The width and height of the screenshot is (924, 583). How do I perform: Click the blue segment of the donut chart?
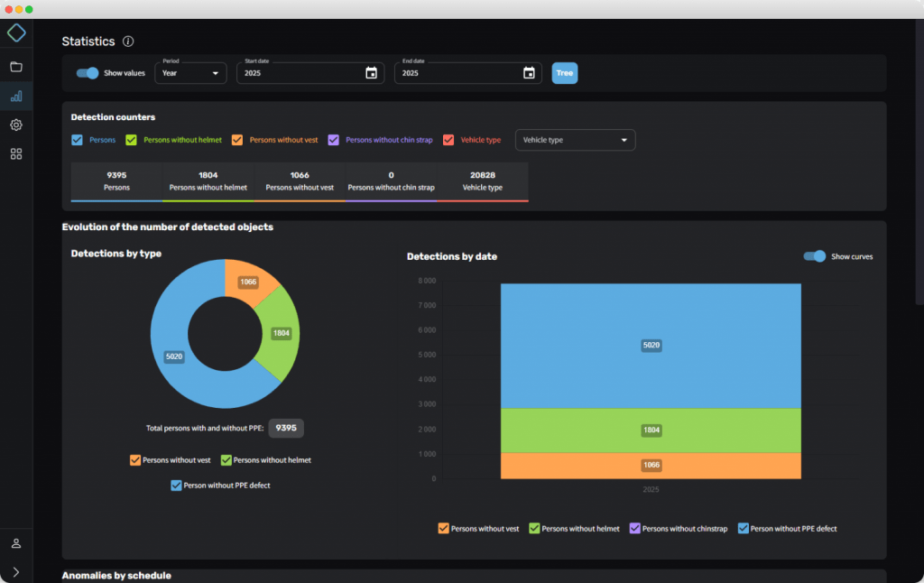point(180,379)
